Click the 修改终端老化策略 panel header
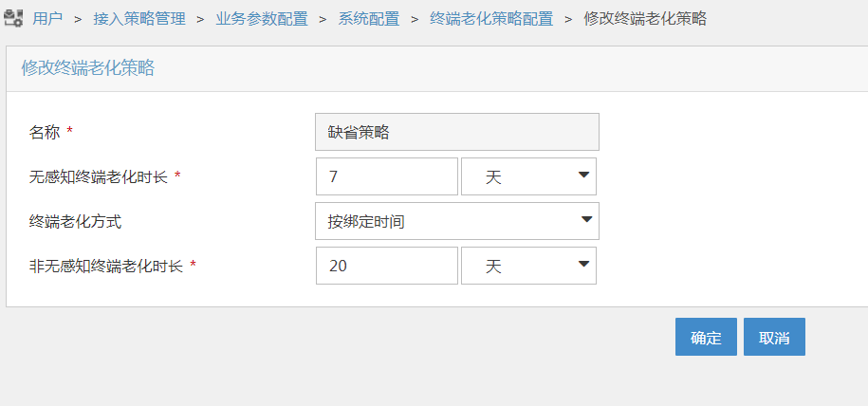Viewport: 868px width, 406px height. click(88, 67)
